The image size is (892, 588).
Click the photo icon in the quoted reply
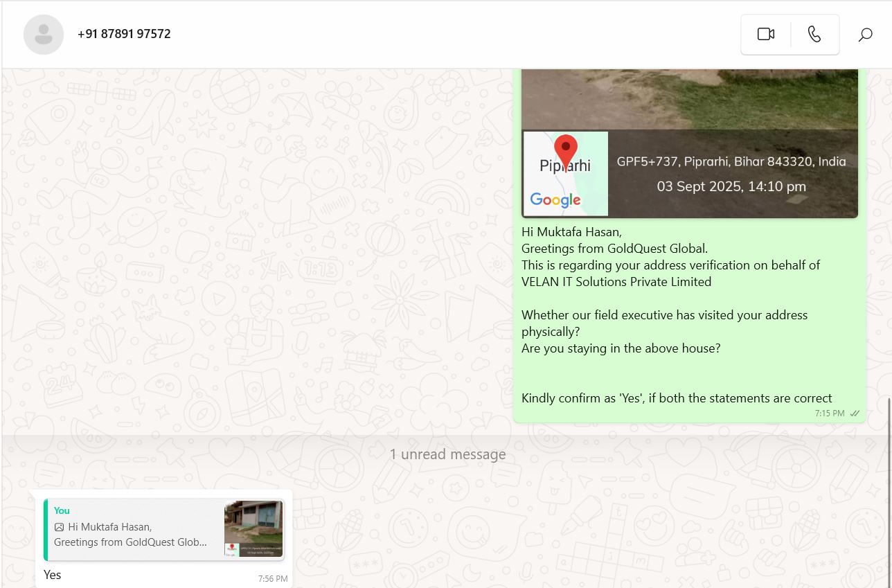[x=59, y=527]
